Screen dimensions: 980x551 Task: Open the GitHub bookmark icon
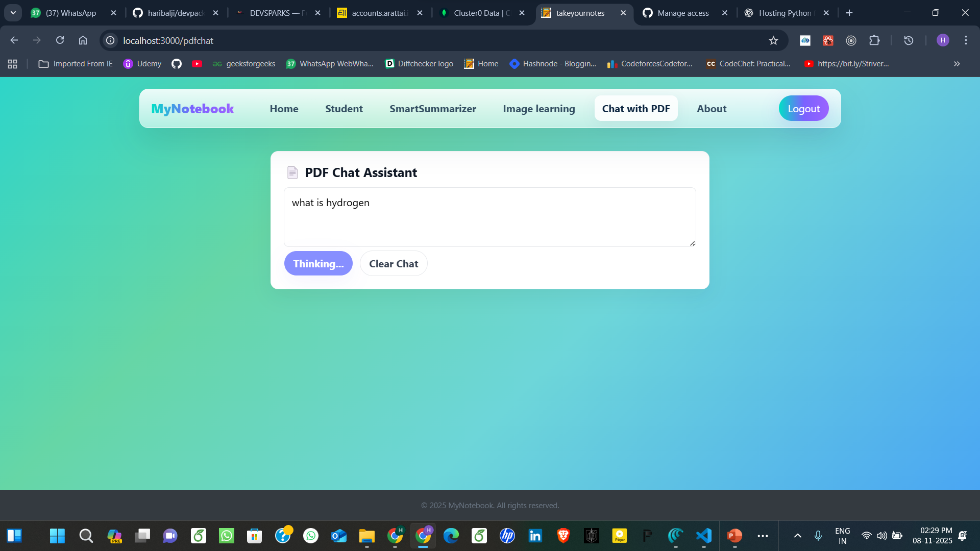coord(177,64)
